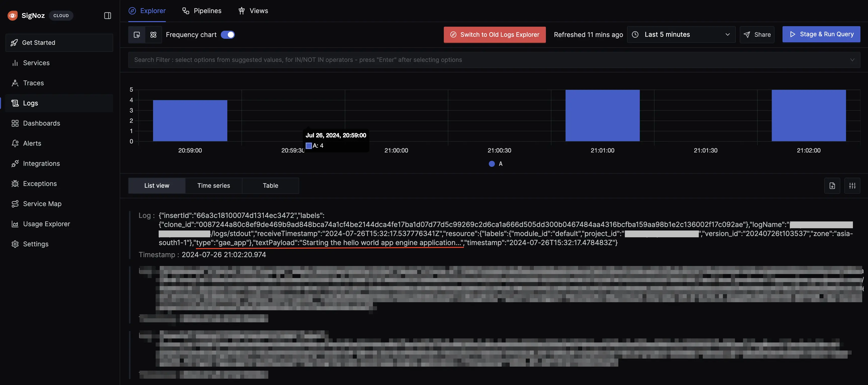
Task: Go to Dashboards in sidebar
Action: pos(59,123)
